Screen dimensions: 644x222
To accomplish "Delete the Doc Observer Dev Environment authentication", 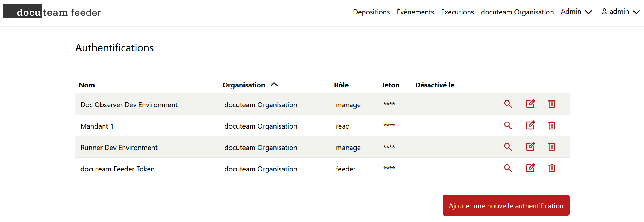I will point(552,104).
